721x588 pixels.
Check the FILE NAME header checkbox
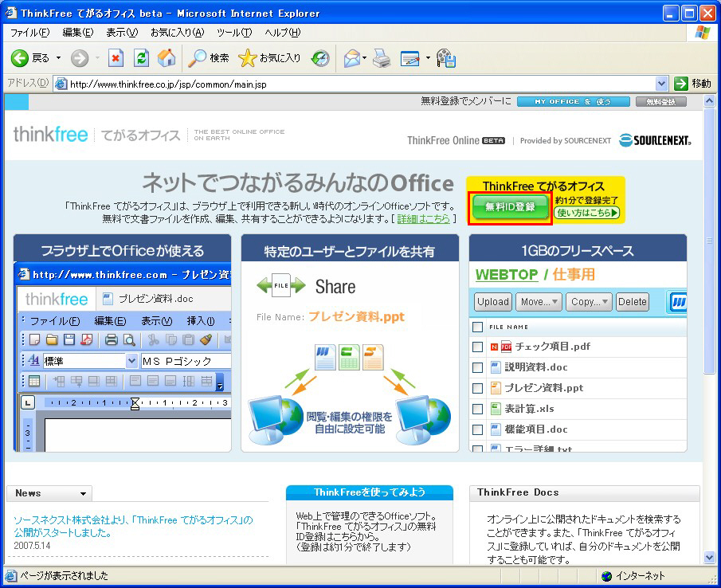(478, 327)
